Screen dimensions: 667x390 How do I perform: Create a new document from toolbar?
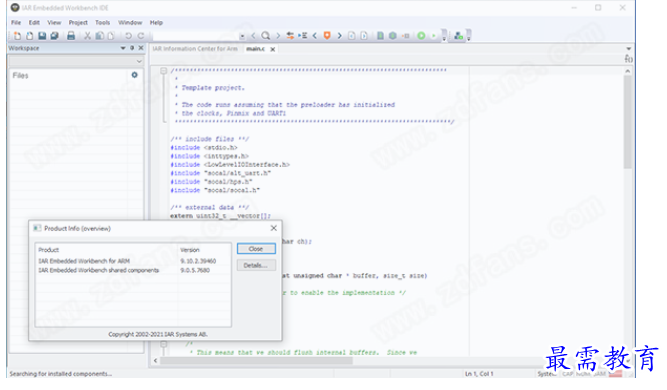tap(17, 36)
